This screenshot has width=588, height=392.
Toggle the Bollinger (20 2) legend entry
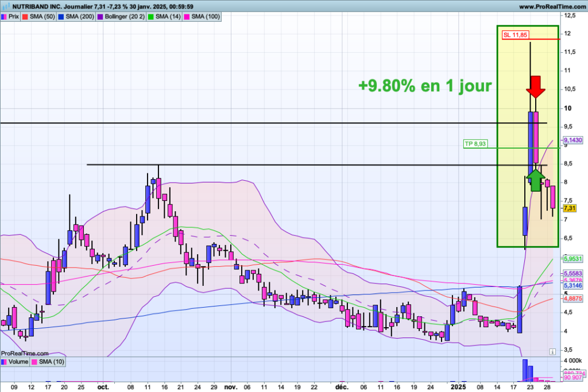coord(121,17)
